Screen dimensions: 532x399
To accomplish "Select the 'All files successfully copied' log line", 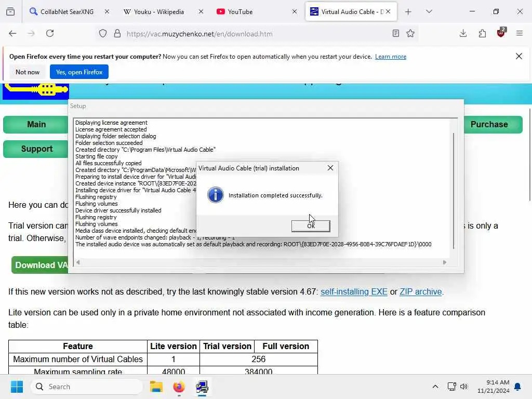I will (108, 163).
